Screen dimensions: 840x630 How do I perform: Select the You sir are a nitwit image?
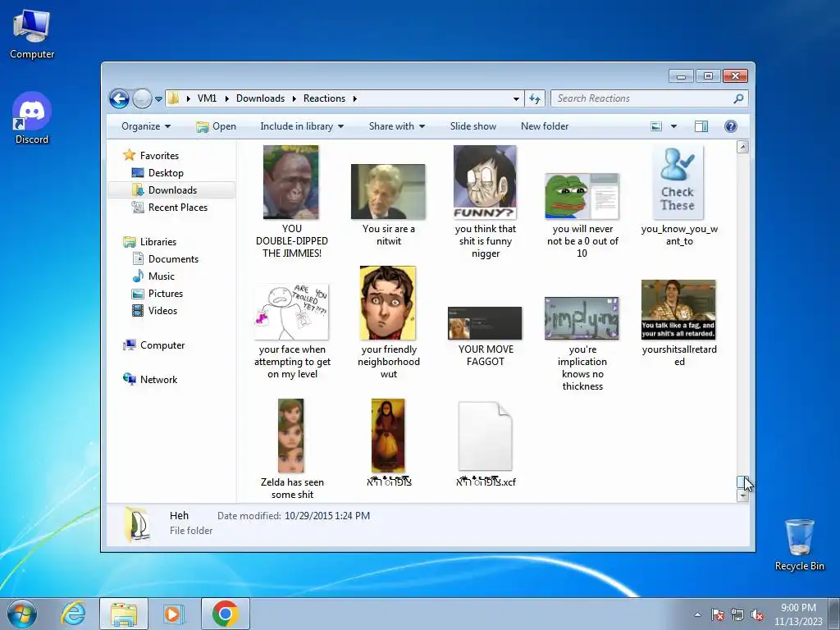pyautogui.click(x=388, y=191)
